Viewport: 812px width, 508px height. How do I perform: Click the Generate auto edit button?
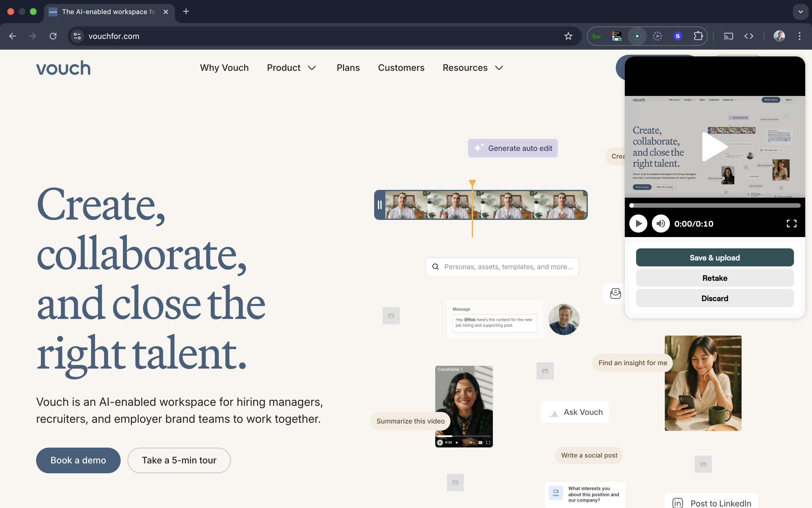tap(513, 148)
